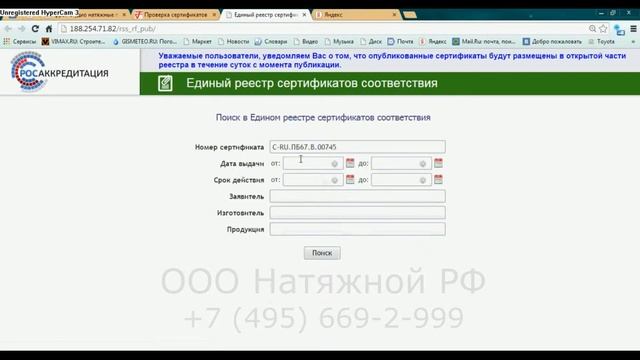Bookmark this page with the star icon
Screen dimensions: 640x360
pyautogui.click(x=603, y=29)
